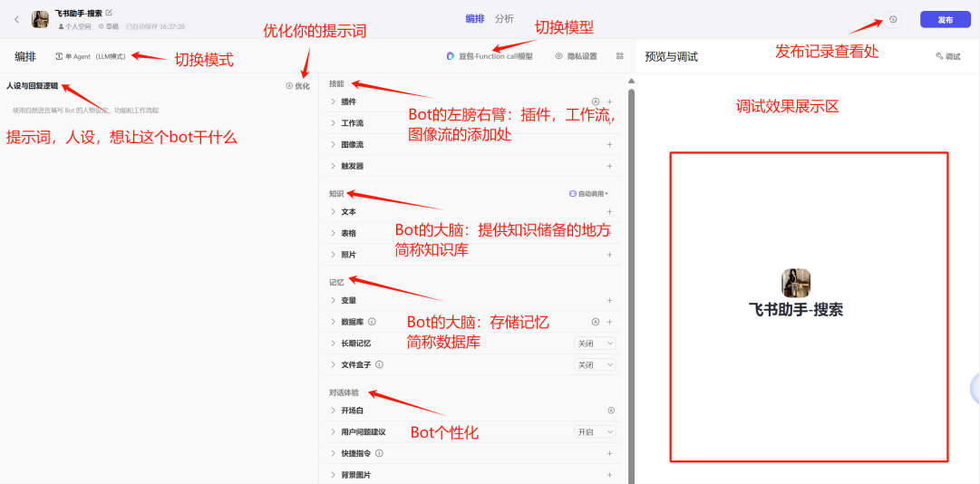Screen dimensions: 980x484
Task: Open the 文件盒子 on/off dropdown
Action: [595, 364]
